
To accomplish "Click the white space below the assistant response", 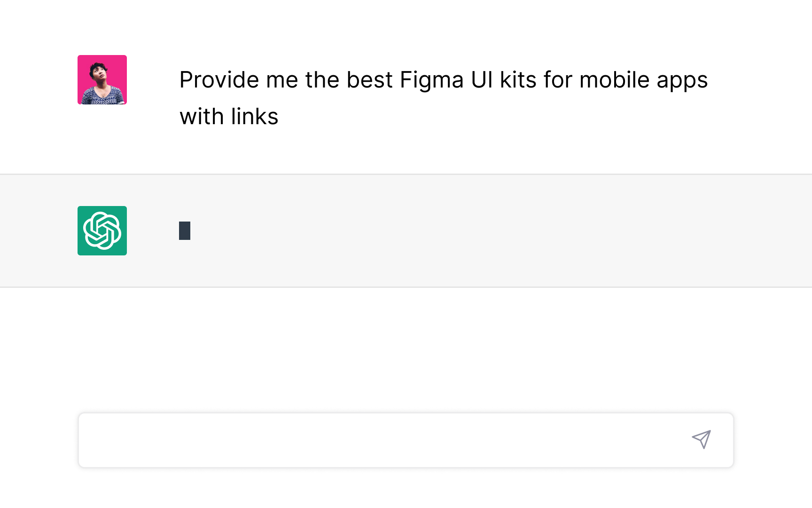I will (406, 348).
